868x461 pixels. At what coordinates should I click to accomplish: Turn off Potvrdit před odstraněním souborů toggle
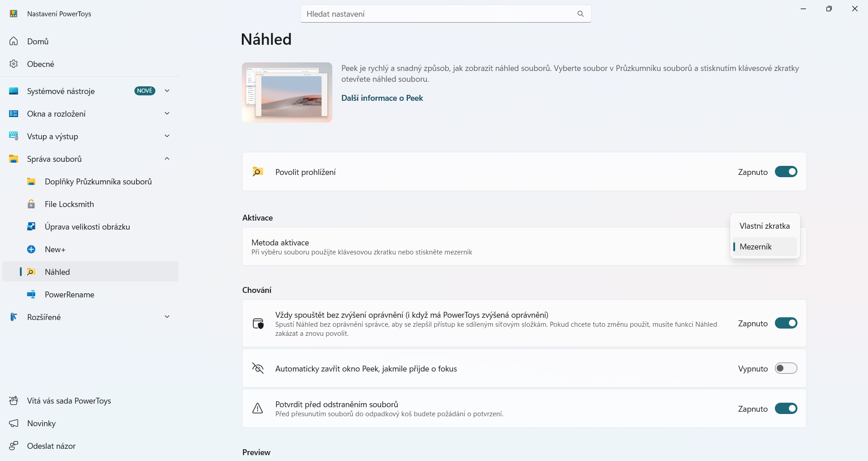[x=786, y=409]
